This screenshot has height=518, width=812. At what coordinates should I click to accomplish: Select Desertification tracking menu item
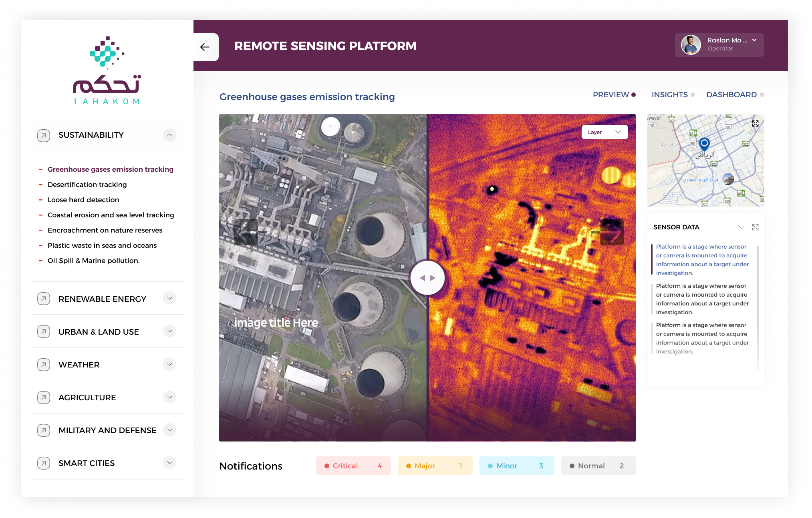tap(87, 185)
